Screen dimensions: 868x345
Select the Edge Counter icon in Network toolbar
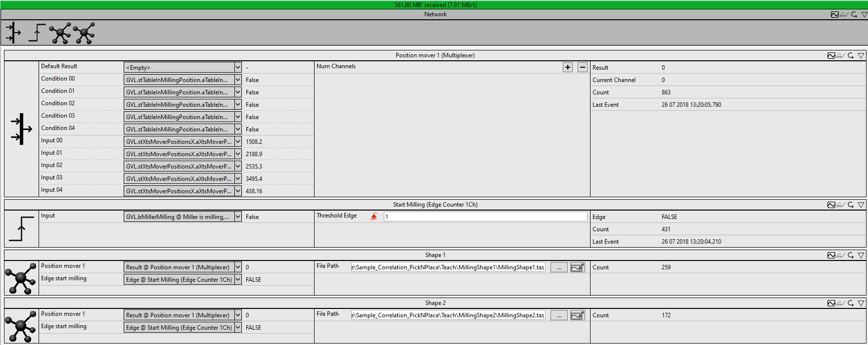pyautogui.click(x=37, y=33)
